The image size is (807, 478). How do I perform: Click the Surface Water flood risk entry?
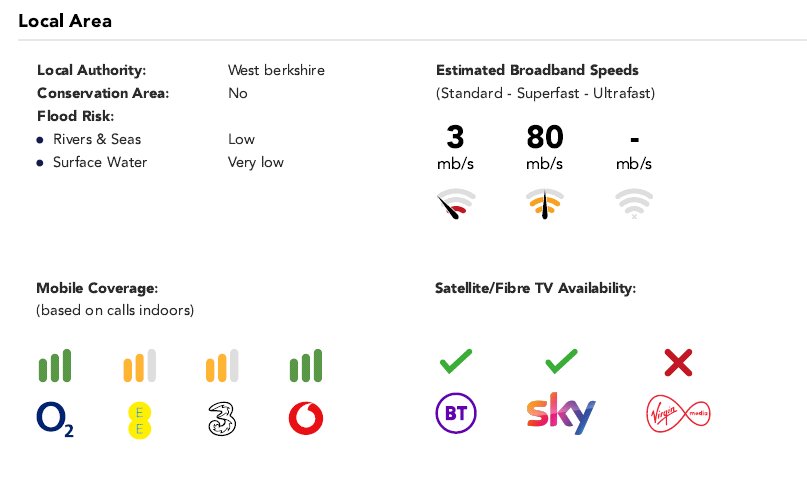(x=100, y=163)
